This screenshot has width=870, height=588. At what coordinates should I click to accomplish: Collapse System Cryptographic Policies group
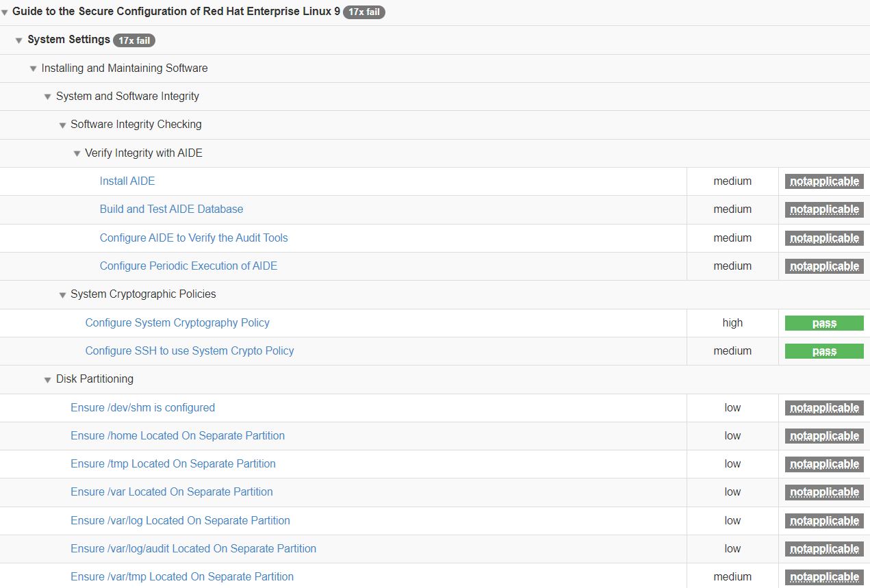point(62,295)
